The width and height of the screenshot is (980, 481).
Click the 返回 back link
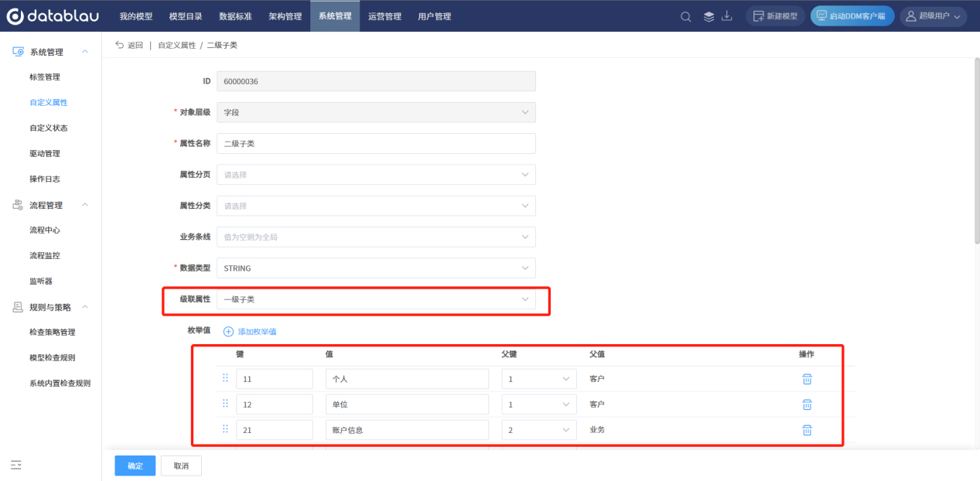pos(129,46)
